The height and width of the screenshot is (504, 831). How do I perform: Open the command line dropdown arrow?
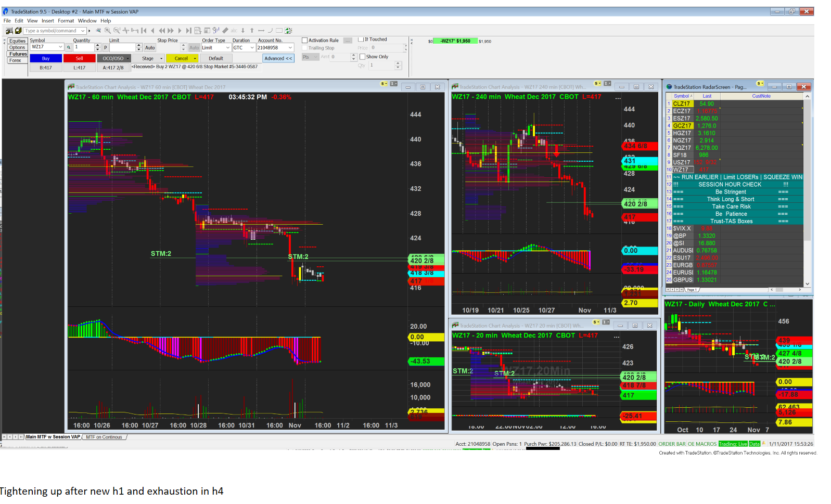coord(83,31)
